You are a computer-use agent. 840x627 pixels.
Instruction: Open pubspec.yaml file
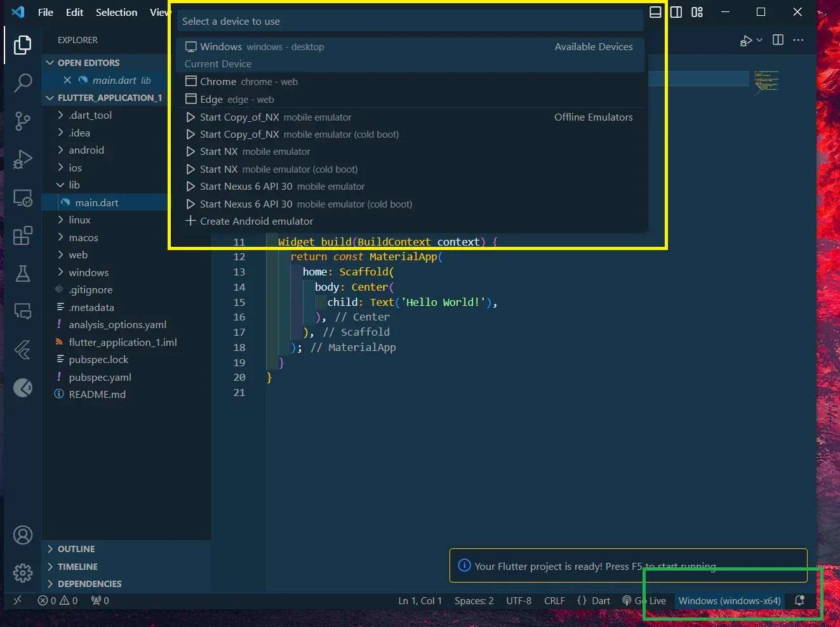click(x=100, y=377)
